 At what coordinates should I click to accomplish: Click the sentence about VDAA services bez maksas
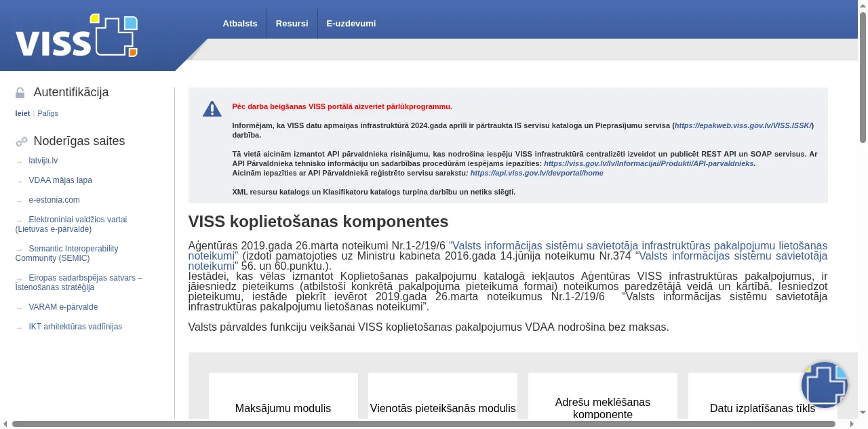click(x=429, y=327)
